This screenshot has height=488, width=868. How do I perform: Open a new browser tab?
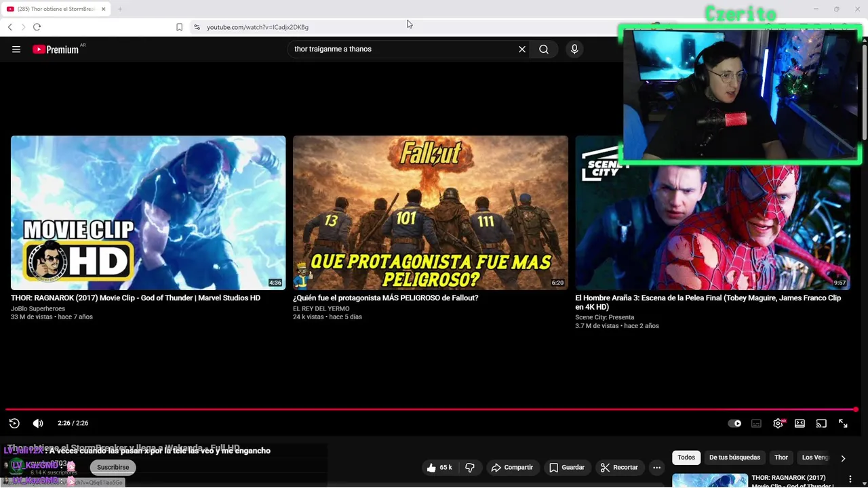(120, 9)
